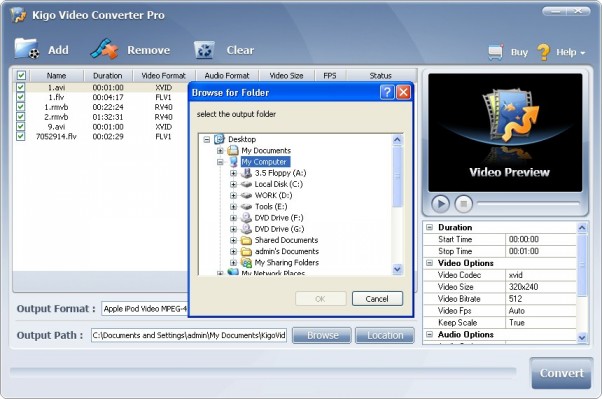Click the My Documents folder icon
The width and height of the screenshot is (602, 399).
coord(233,150)
